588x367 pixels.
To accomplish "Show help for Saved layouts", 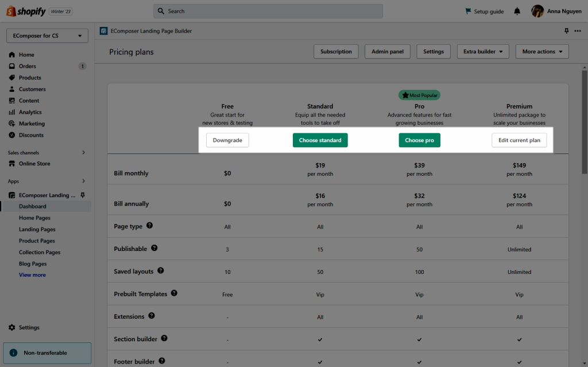I will point(161,271).
